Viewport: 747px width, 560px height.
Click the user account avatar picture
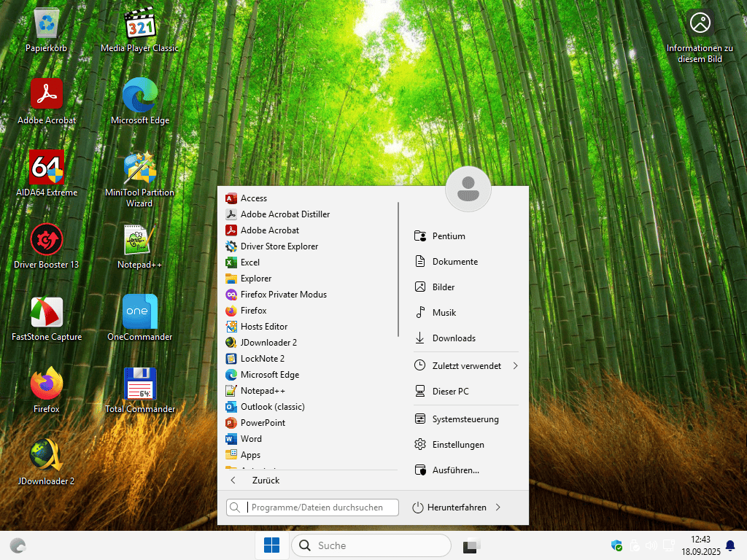click(x=468, y=189)
